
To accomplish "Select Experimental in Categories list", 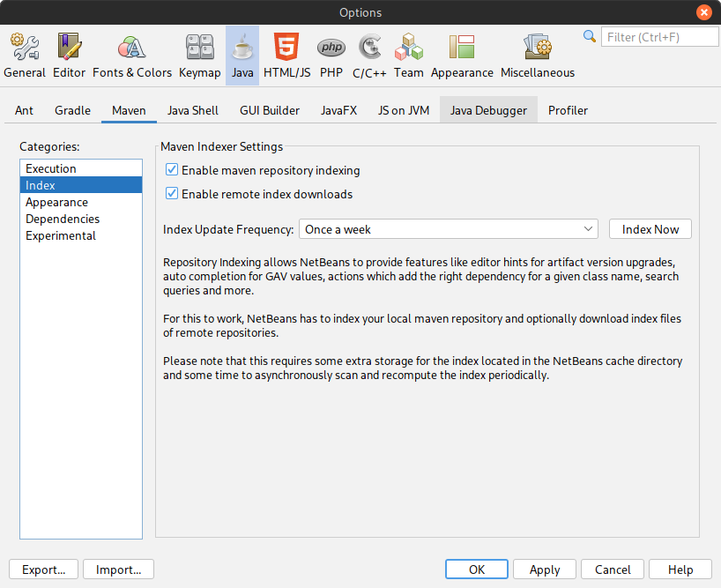I will click(x=81, y=235).
